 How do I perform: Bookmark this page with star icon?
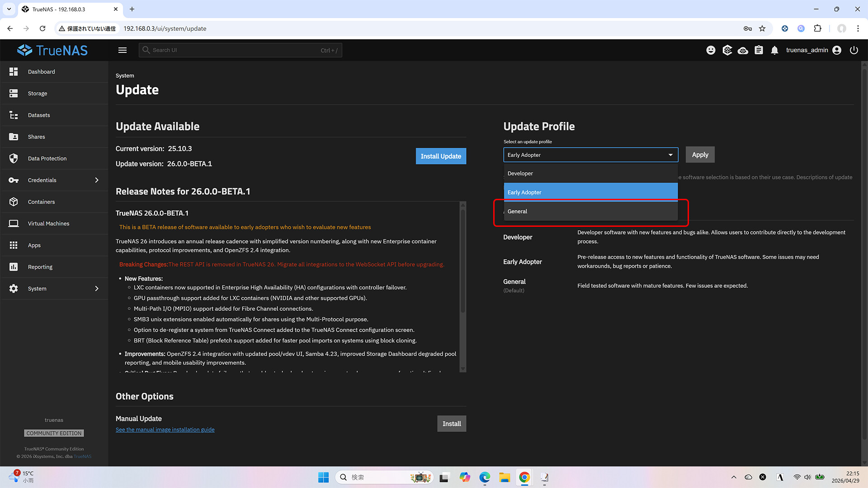coord(762,28)
